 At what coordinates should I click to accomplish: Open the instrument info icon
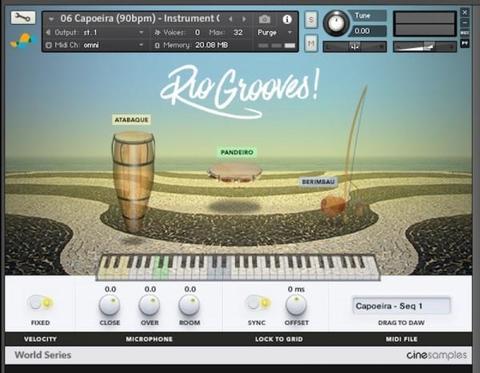287,19
